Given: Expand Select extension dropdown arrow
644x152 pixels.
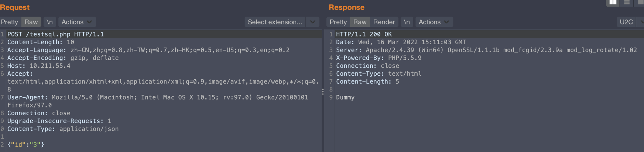Looking at the screenshot, I should point(313,22).
